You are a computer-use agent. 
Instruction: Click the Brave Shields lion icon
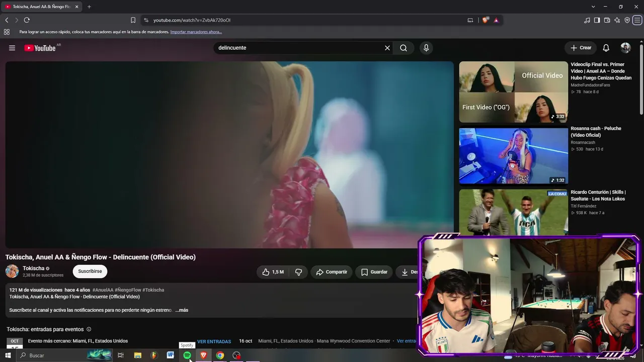(485, 20)
